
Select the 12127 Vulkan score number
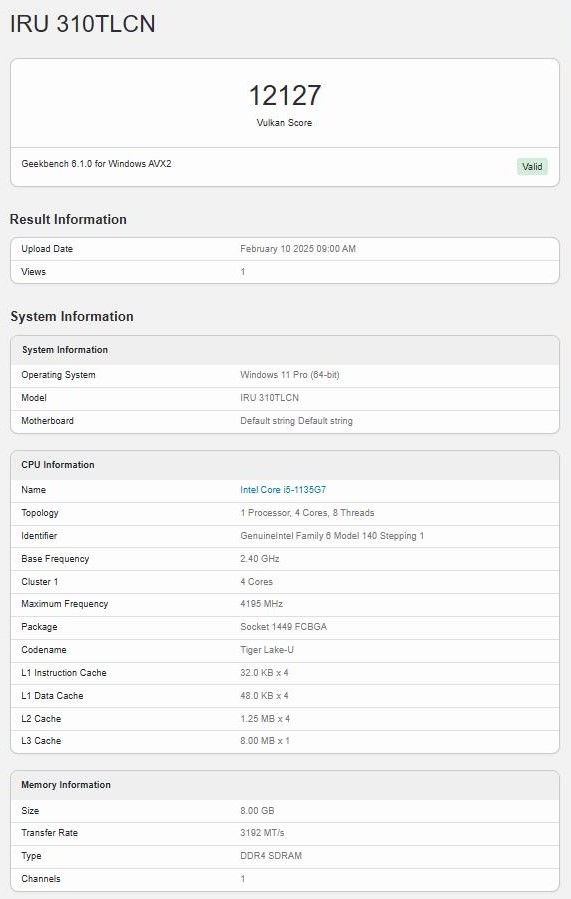(x=284, y=95)
